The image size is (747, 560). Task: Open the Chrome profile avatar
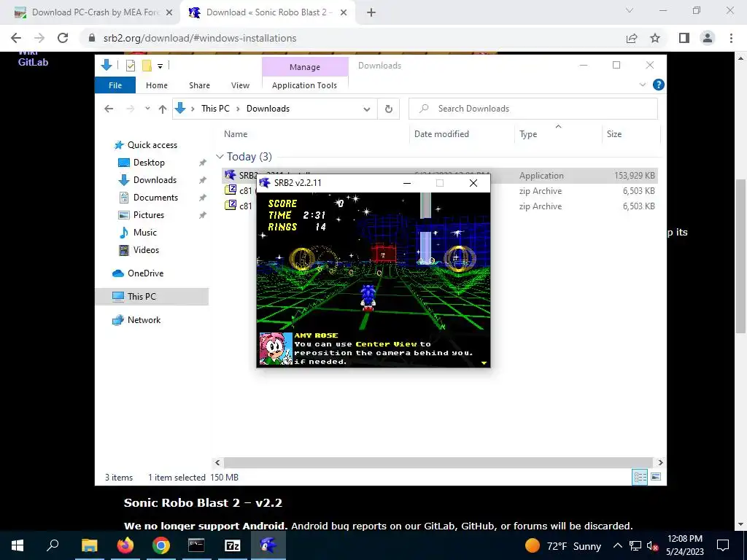click(708, 38)
